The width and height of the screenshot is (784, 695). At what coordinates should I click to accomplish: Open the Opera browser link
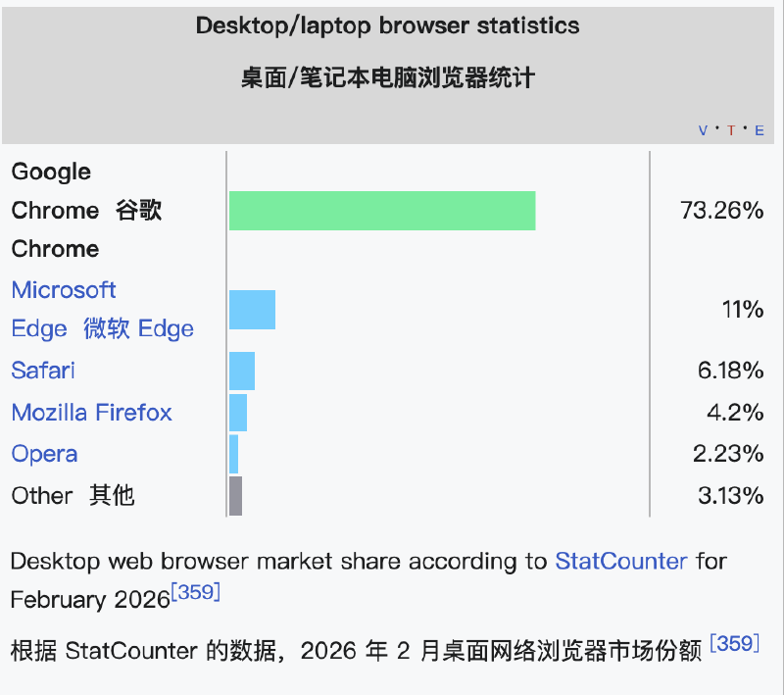(x=44, y=454)
